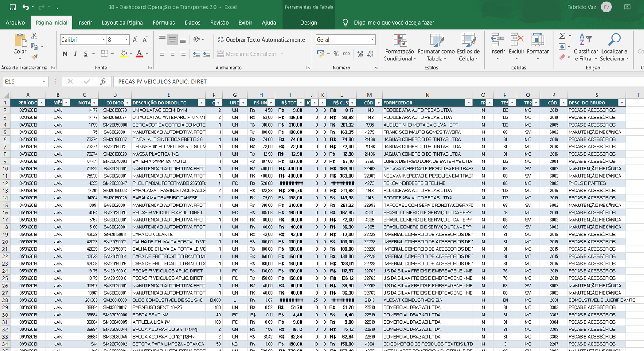
Task: Click the text orientation icon
Action: click(x=196, y=39)
